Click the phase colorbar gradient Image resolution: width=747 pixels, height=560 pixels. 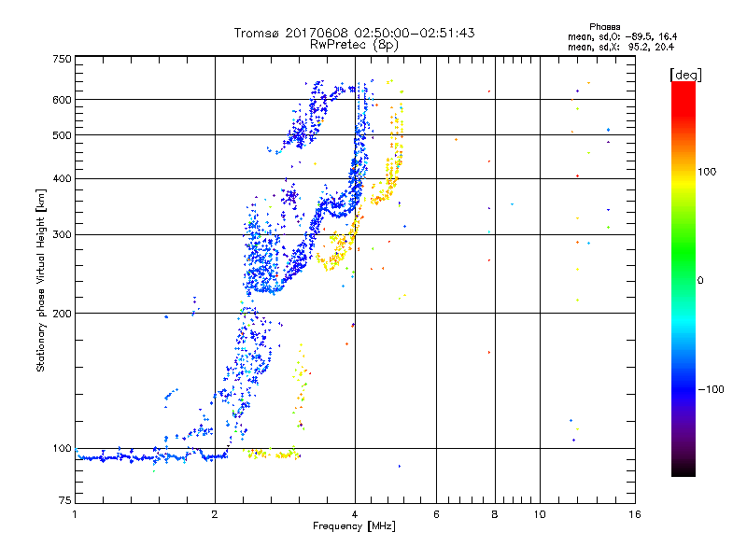(684, 278)
